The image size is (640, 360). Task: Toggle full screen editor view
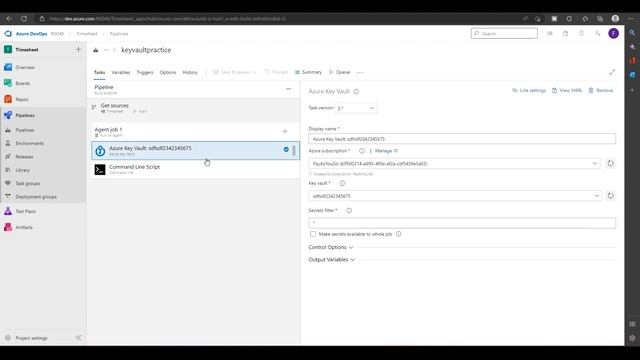(612, 72)
